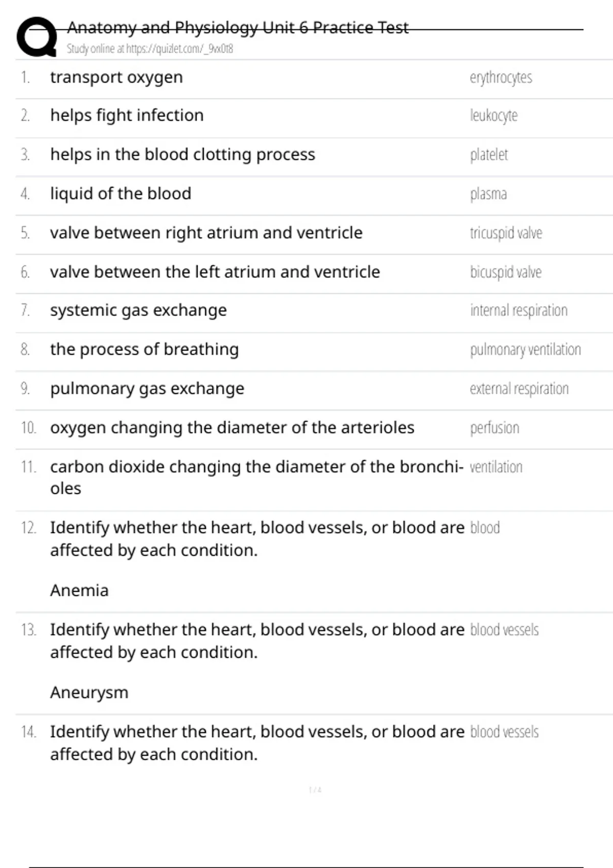Viewport: 613px width, 868px height.
Task: Click the Anatomy and Physiology Unit 6 title
Action: (x=238, y=28)
